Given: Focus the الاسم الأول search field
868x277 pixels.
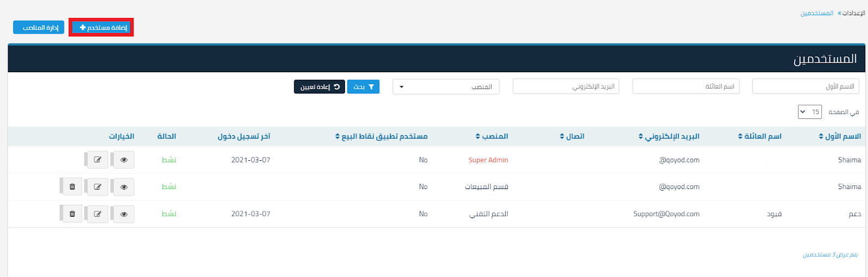Looking at the screenshot, I should 805,87.
